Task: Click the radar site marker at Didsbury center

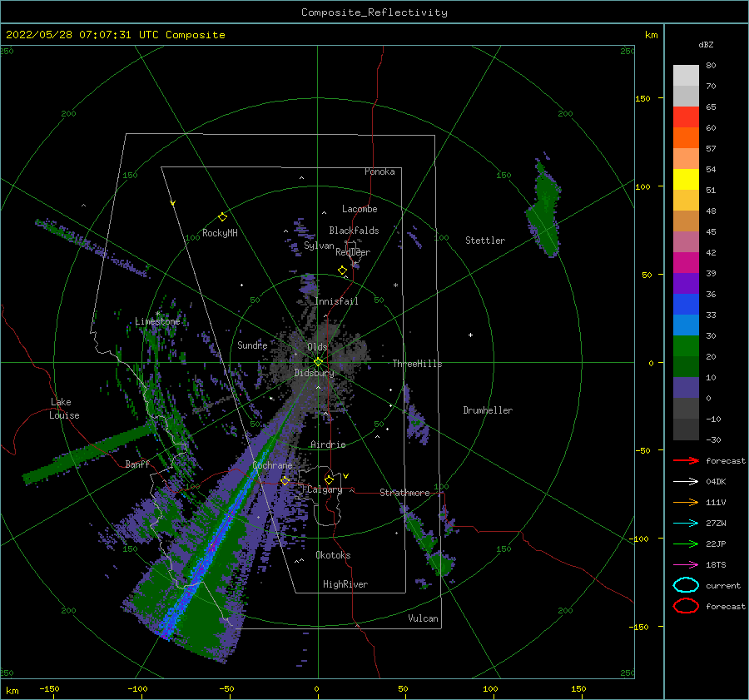Action: (318, 362)
